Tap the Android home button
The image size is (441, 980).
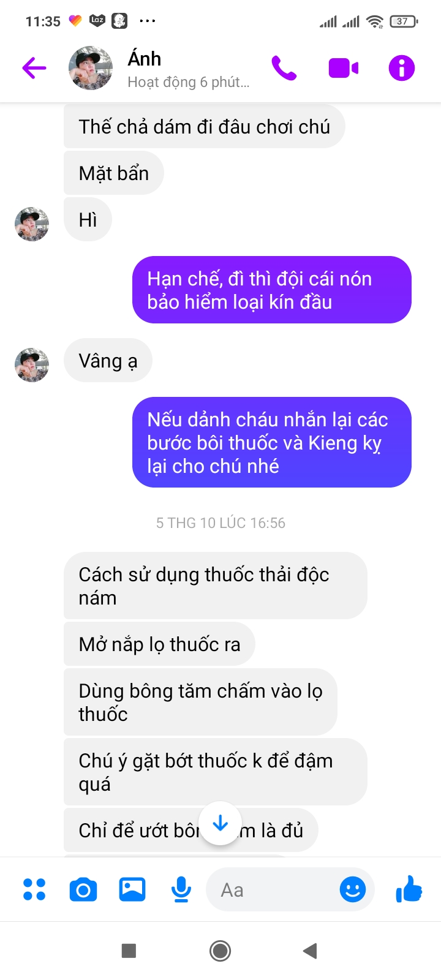(221, 951)
